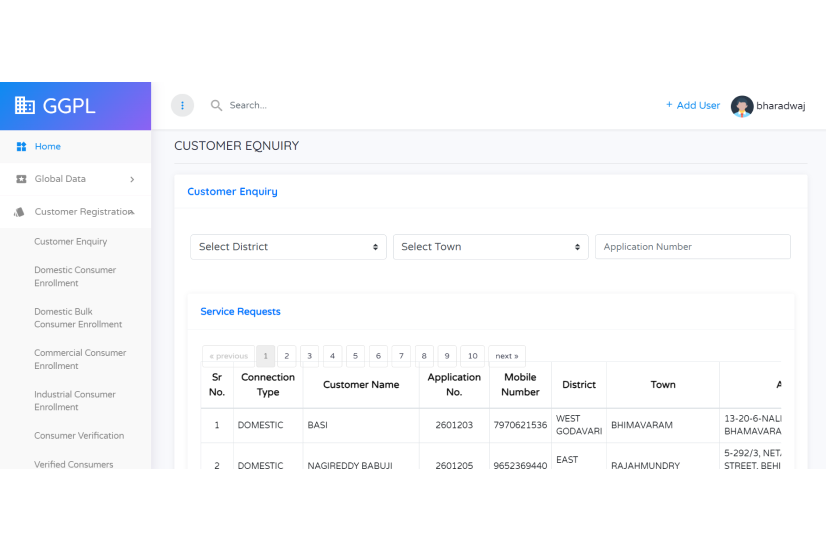Image resolution: width=826 pixels, height=551 pixels.
Task: Open the three-dot menu button
Action: tap(182, 105)
